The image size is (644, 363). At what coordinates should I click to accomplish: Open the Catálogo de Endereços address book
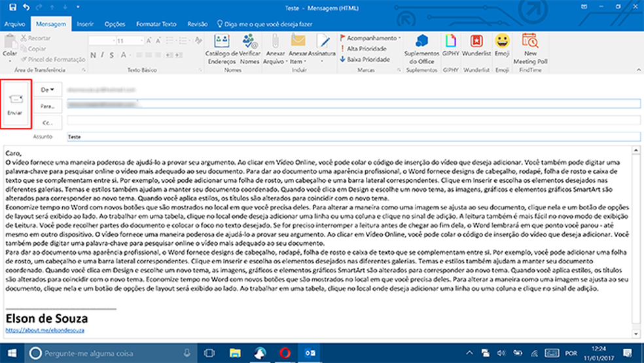(220, 48)
